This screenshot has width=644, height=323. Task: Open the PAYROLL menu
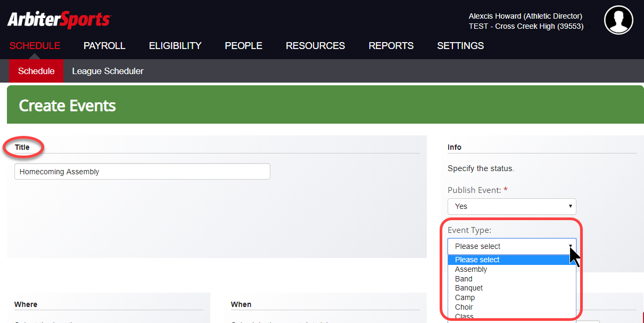(x=104, y=46)
